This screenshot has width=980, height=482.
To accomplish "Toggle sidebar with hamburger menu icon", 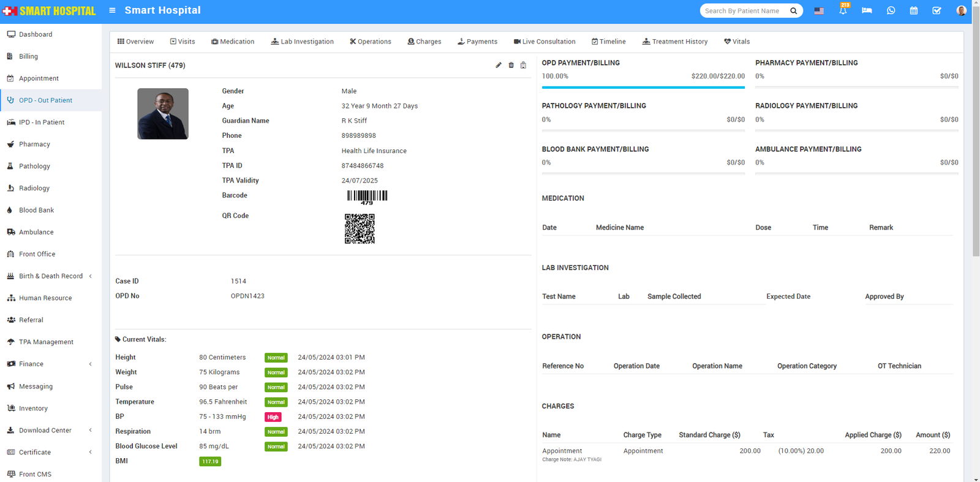I will 112,10.
